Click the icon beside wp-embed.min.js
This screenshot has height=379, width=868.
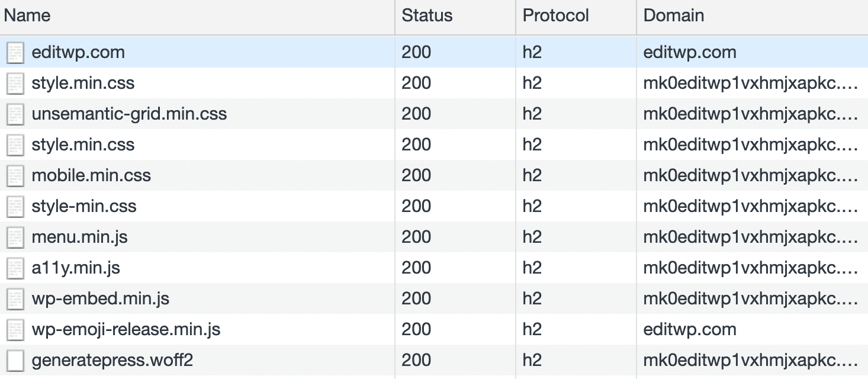(x=15, y=298)
